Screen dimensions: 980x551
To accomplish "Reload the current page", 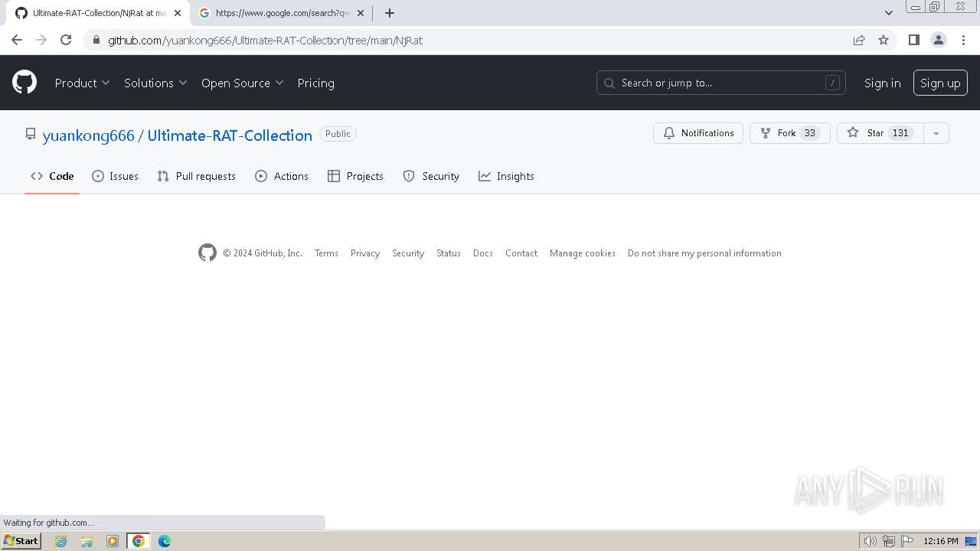I will [66, 40].
